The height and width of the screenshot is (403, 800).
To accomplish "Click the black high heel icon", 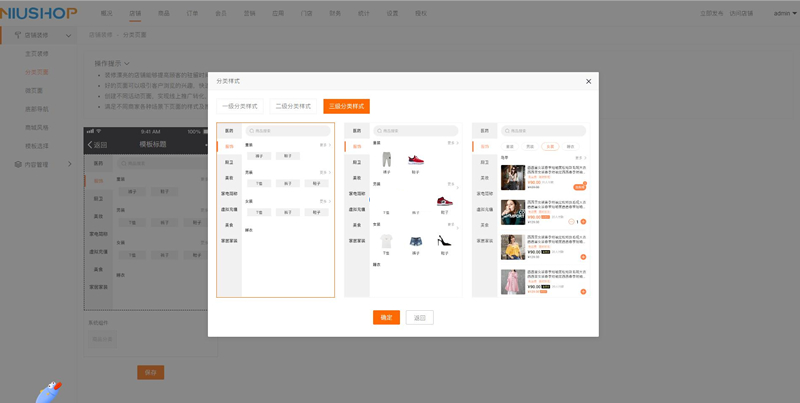I will 444,241.
